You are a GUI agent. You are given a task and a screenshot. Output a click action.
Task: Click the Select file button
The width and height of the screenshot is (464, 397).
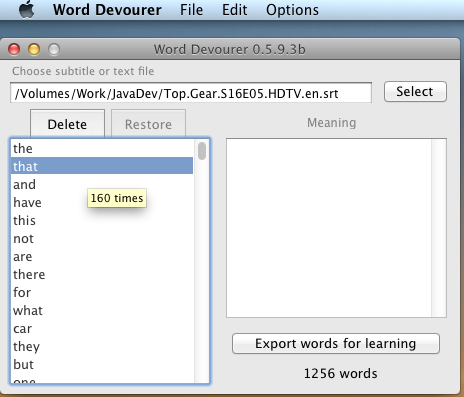pos(415,91)
